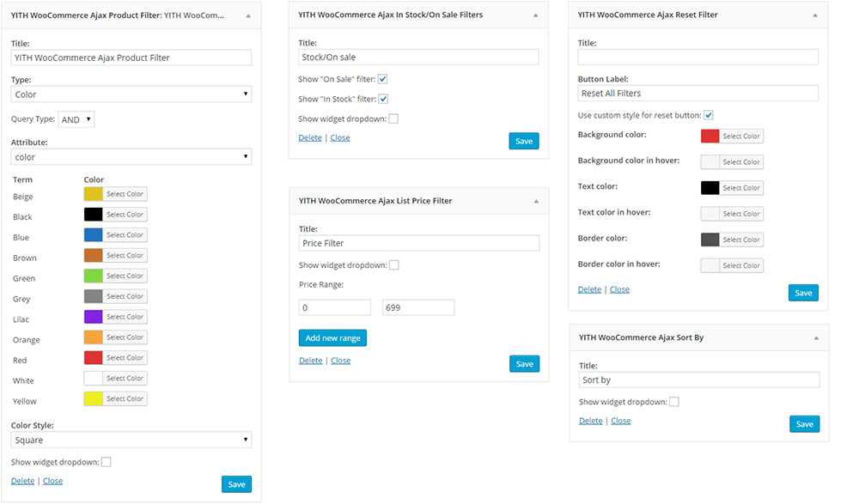Uncheck the Show "In Stock" filter checkbox
This screenshot has height=504, width=859.
383,99
